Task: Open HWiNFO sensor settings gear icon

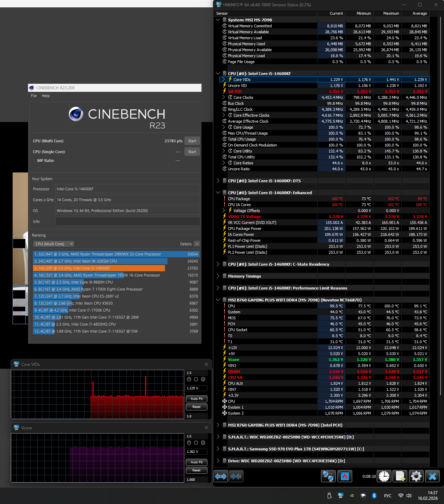Action: coord(416,476)
